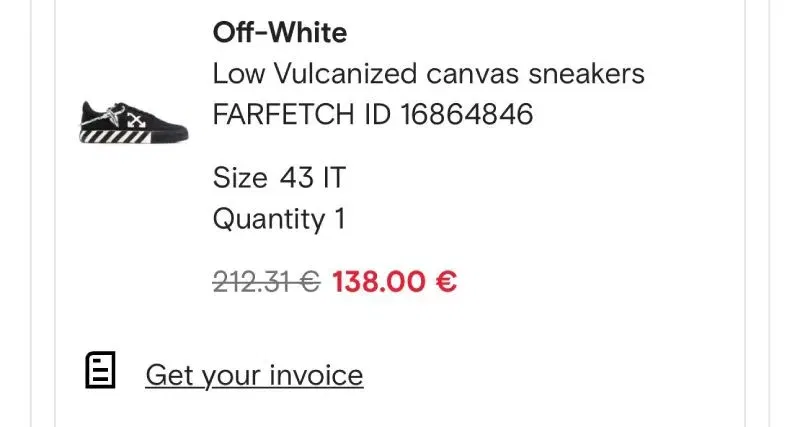The width and height of the screenshot is (800, 427).
Task: Click the red euro symbol after 138.00
Action: [x=447, y=282]
